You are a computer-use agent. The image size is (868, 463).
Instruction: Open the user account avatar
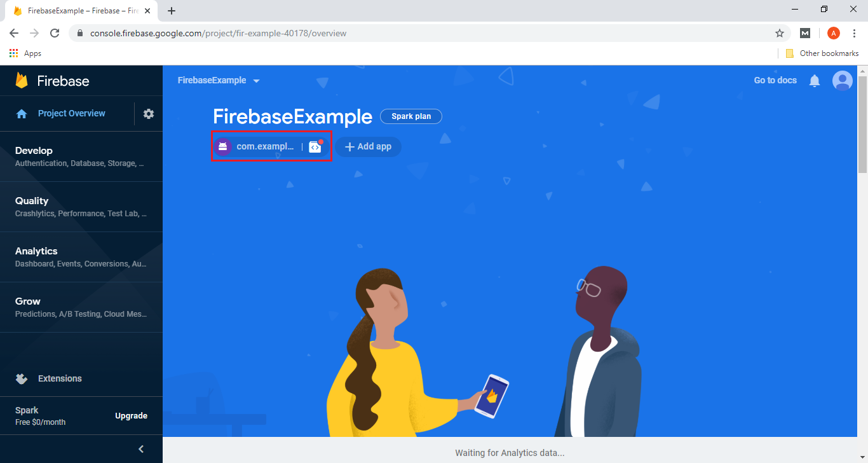coord(843,81)
